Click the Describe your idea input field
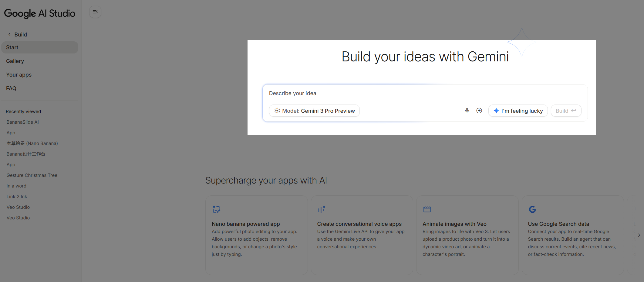This screenshot has width=644, height=282. coord(425,93)
